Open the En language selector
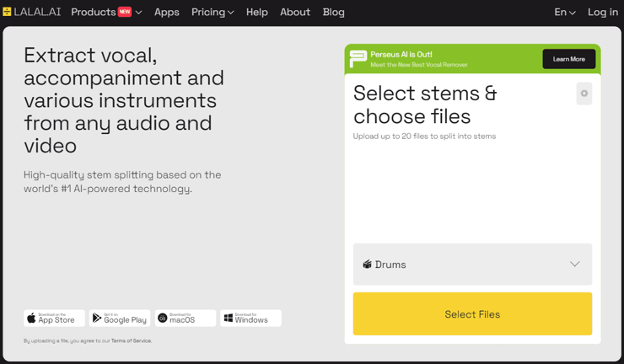The image size is (624, 364). 564,12
